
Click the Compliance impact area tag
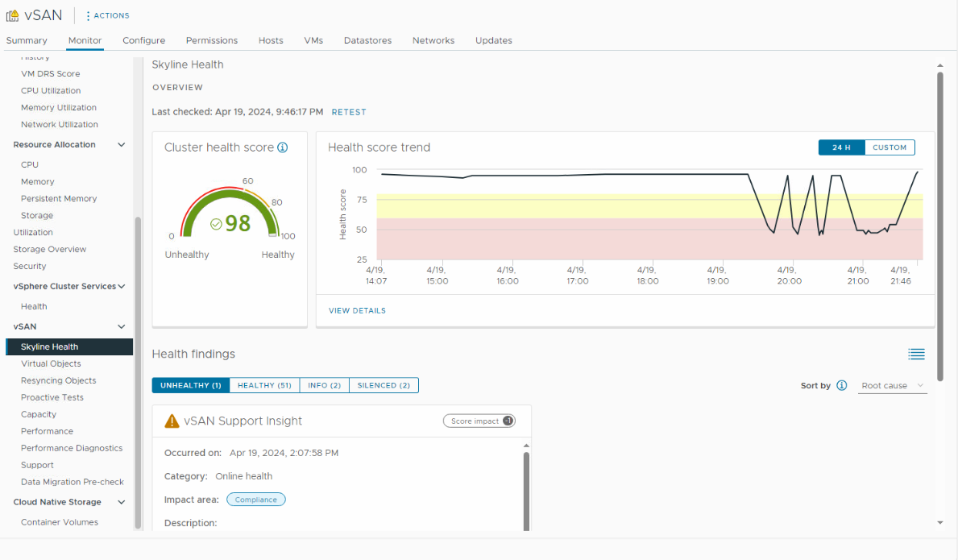tap(256, 500)
